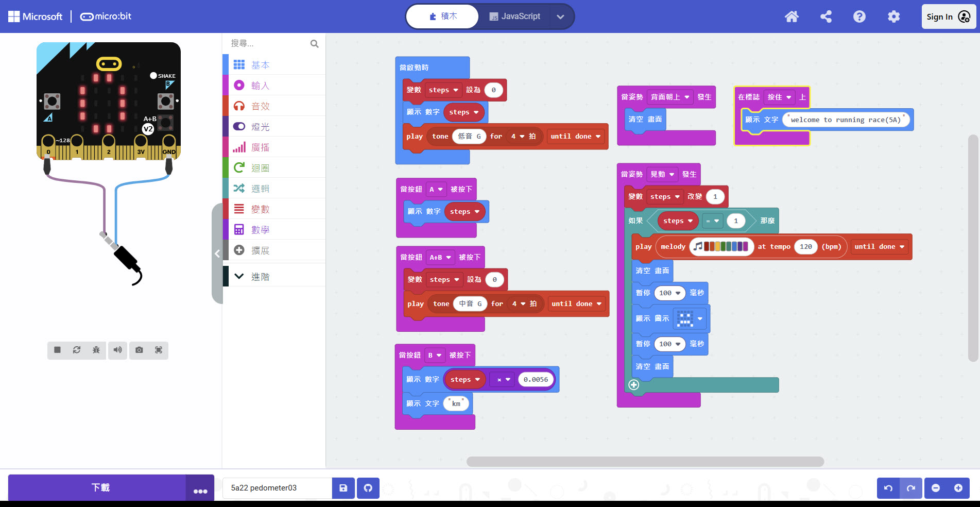
Task: Open the Help question mark icon
Action: 859,16
